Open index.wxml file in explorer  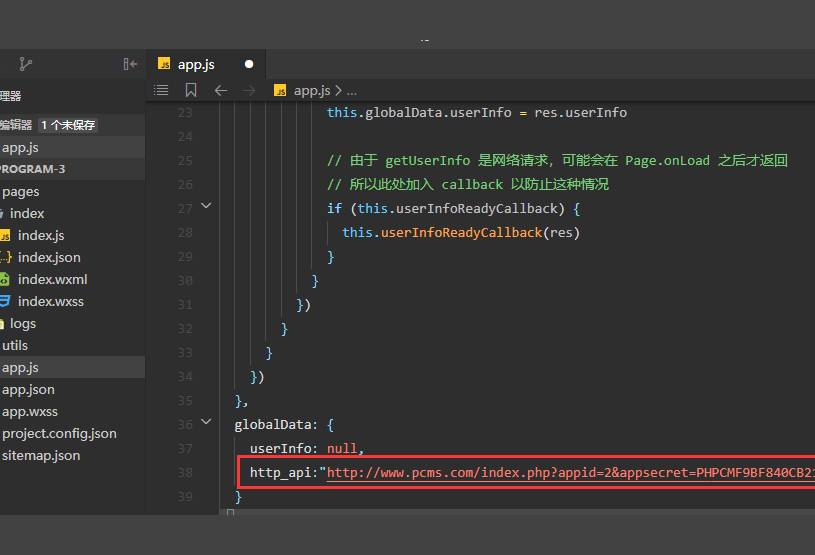(52, 279)
